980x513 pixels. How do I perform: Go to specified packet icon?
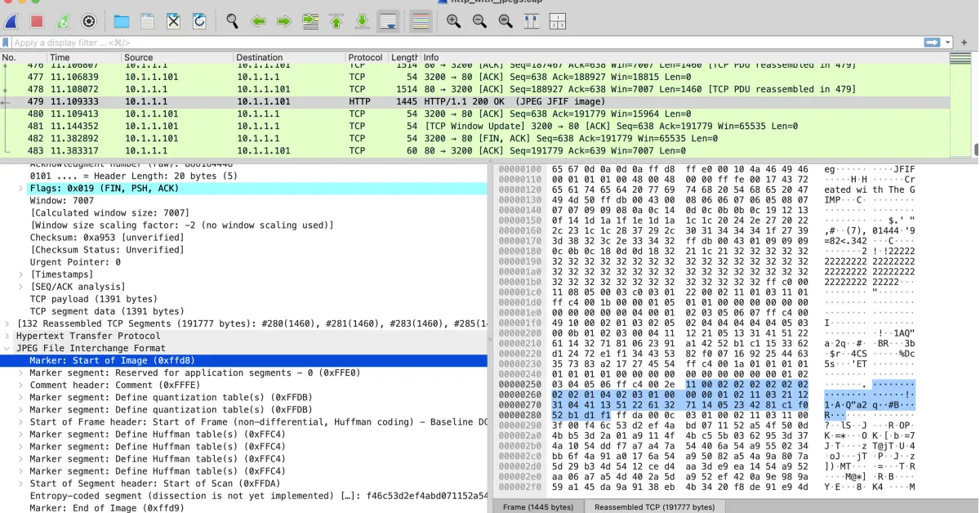click(x=310, y=21)
